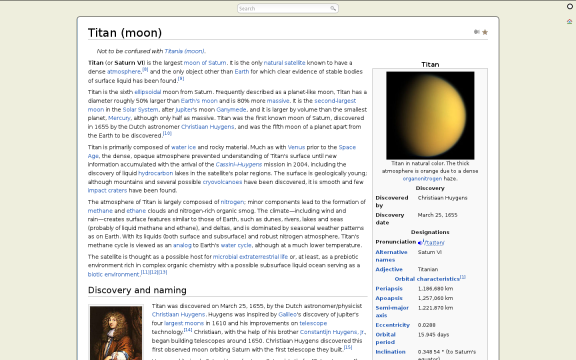Open the 'hydrocarbon' link

pos(155,173)
